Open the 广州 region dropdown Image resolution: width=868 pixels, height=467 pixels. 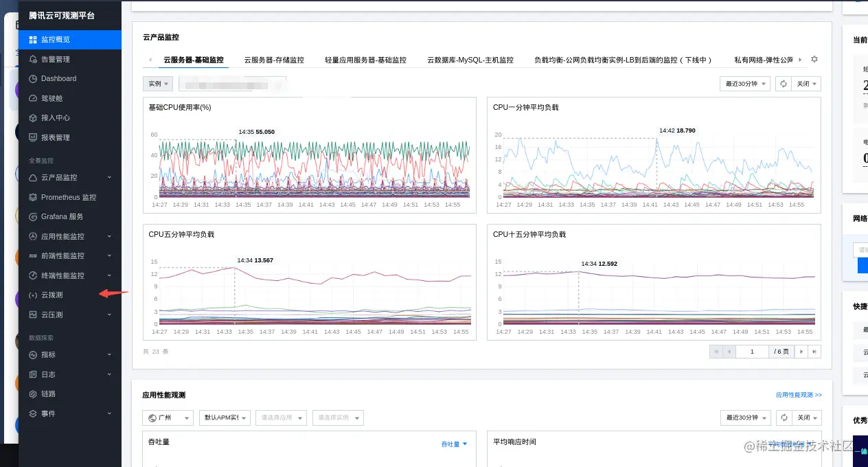tap(168, 418)
